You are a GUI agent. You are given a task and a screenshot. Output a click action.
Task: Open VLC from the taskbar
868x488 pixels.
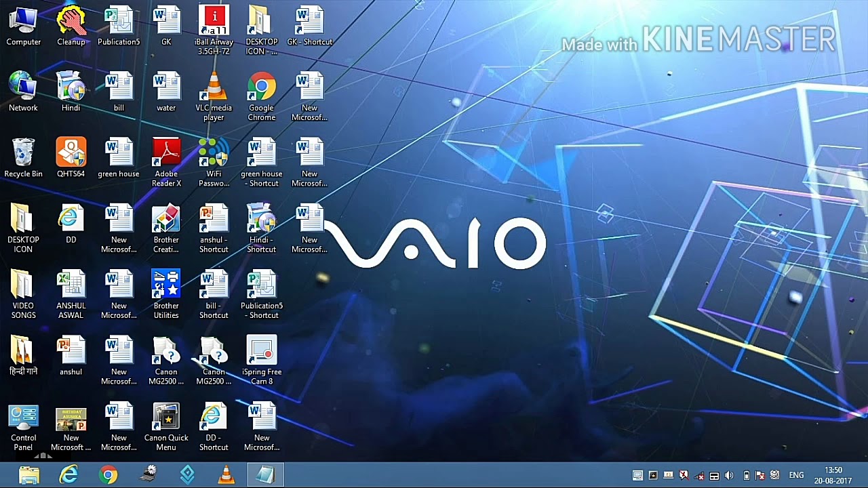226,475
